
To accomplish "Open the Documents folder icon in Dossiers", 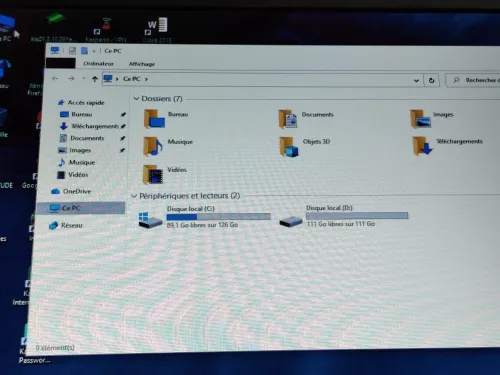I will point(288,119).
